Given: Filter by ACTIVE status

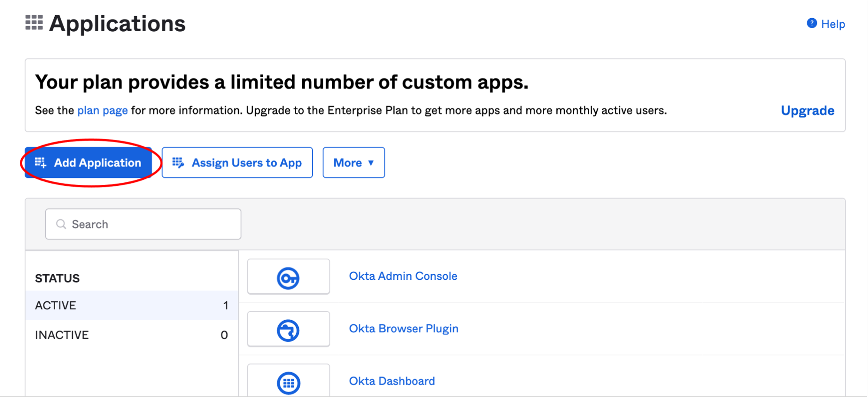Looking at the screenshot, I should coord(132,305).
